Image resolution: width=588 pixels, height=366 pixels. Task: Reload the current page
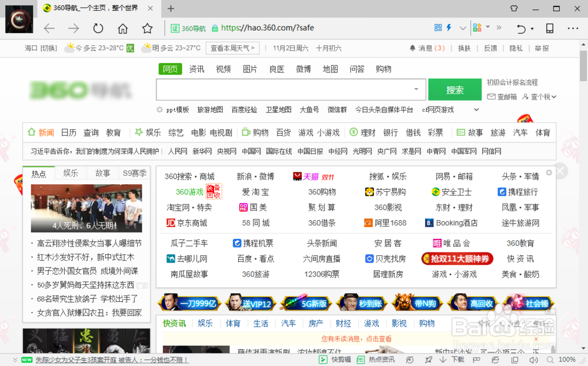coord(98,28)
